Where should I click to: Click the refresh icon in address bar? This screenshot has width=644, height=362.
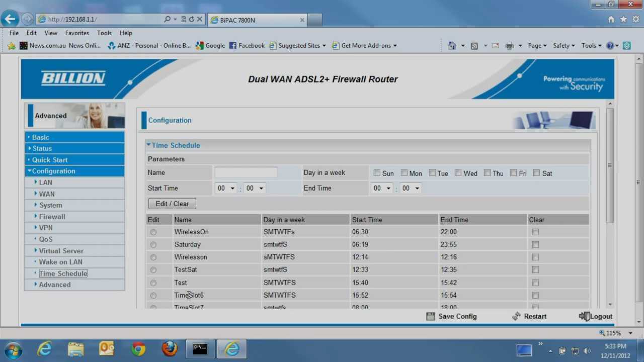pyautogui.click(x=191, y=20)
